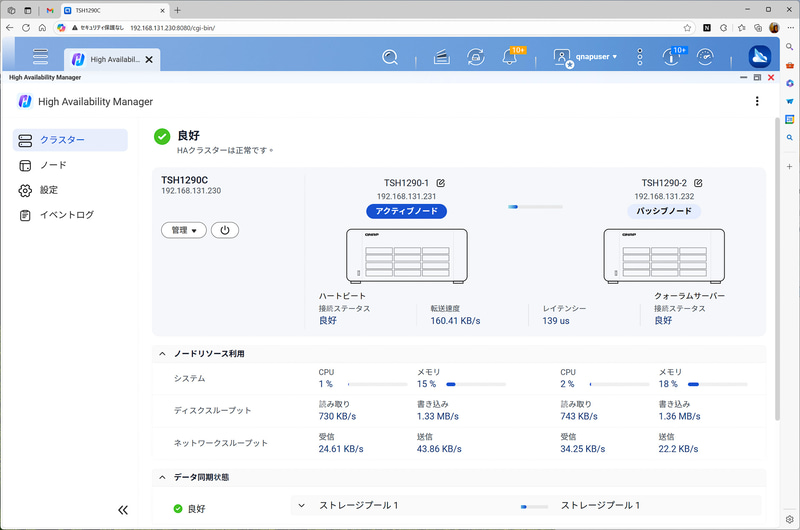The height and width of the screenshot is (530, 800).
Task: Open the QTS search magnifier icon
Action: click(x=390, y=57)
